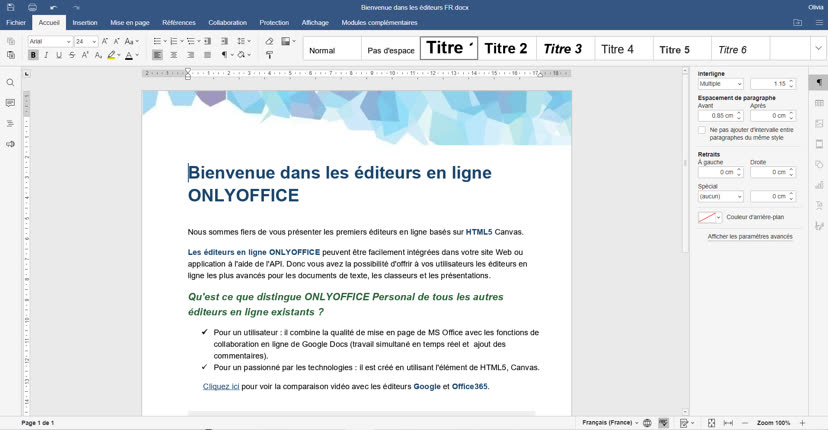
Task: Expand the styles gallery arrow
Action: (818, 49)
